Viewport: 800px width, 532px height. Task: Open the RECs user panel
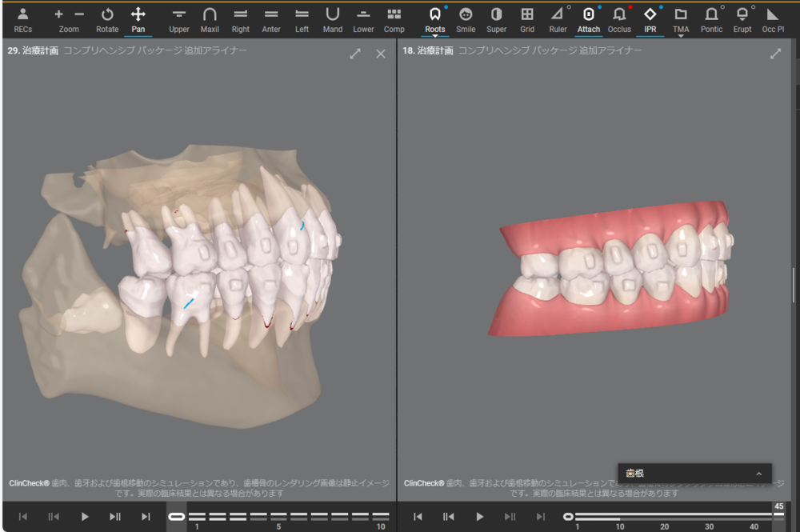(23, 19)
